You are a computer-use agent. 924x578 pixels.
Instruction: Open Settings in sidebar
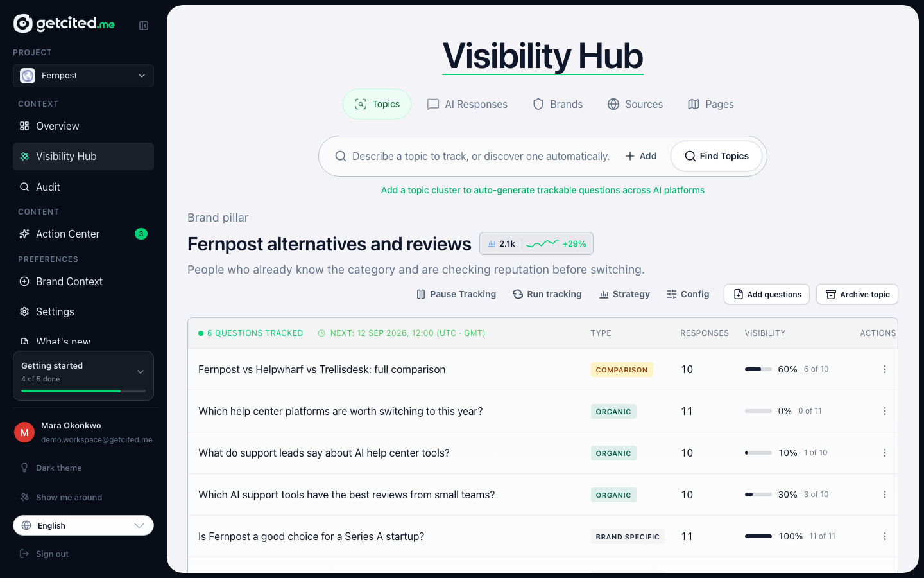click(x=83, y=312)
